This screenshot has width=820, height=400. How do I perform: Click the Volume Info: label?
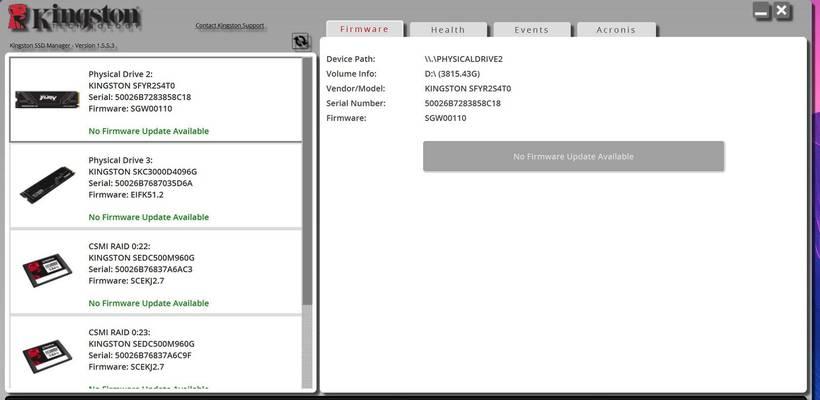[x=351, y=74]
